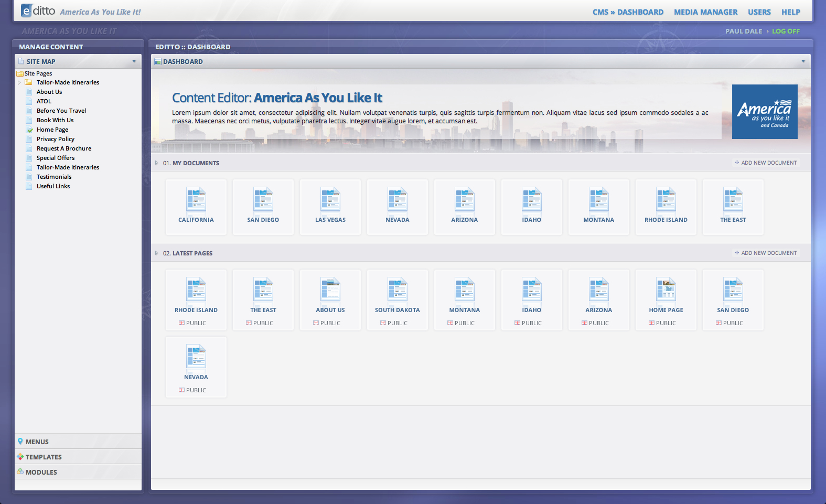Open the Rhode Island document in My Documents
The image size is (826, 504).
[x=666, y=199]
